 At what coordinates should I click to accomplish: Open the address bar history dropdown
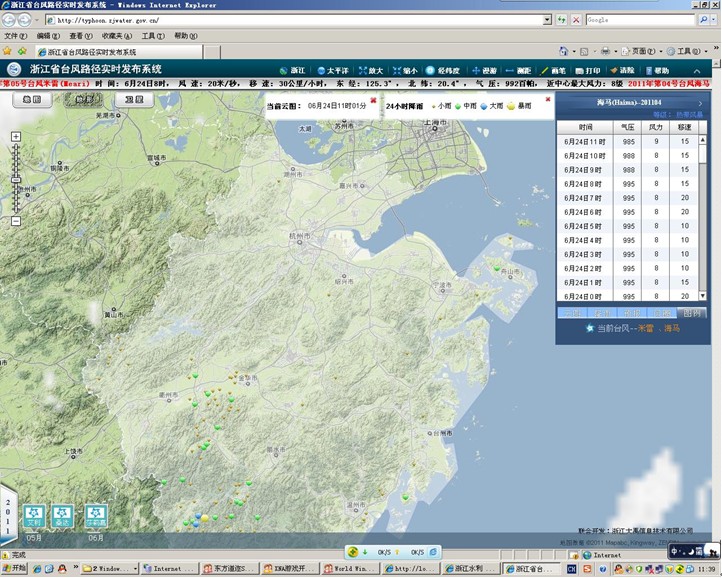click(547, 20)
